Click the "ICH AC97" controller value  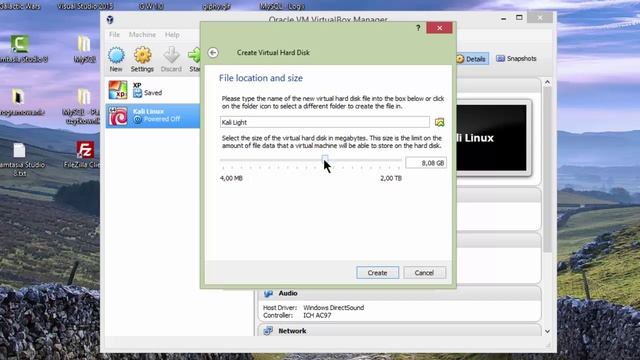click(x=317, y=316)
